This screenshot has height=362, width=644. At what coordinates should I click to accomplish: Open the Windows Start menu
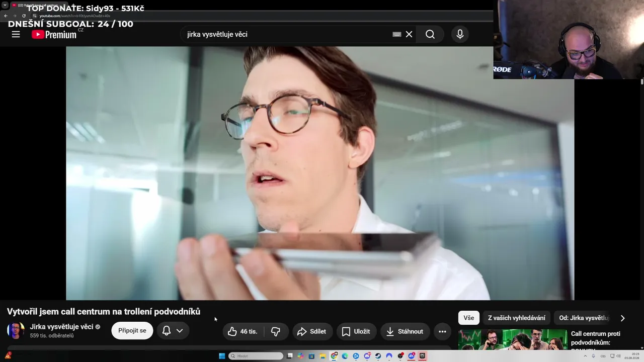pos(222,356)
